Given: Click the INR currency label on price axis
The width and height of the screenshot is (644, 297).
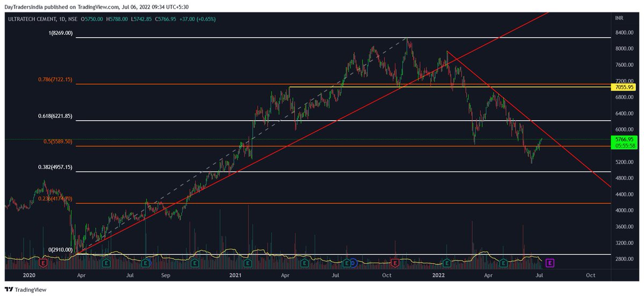Looking at the screenshot, I should click(620, 18).
